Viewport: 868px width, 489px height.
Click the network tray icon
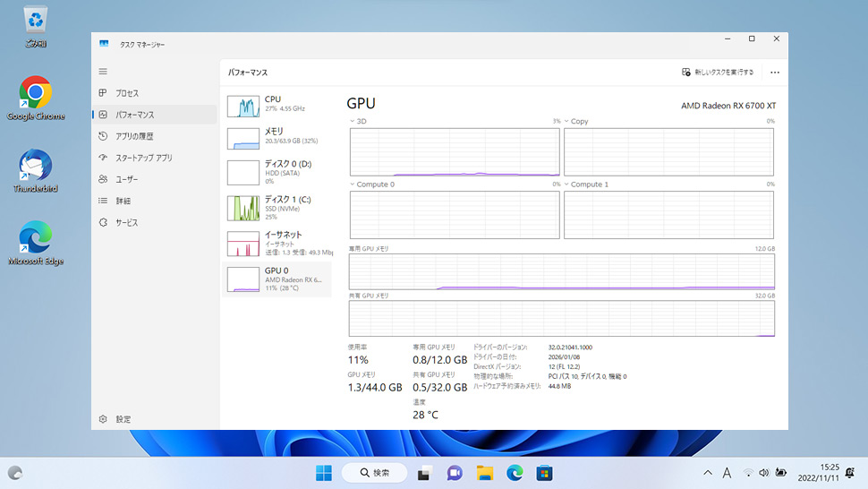point(748,473)
